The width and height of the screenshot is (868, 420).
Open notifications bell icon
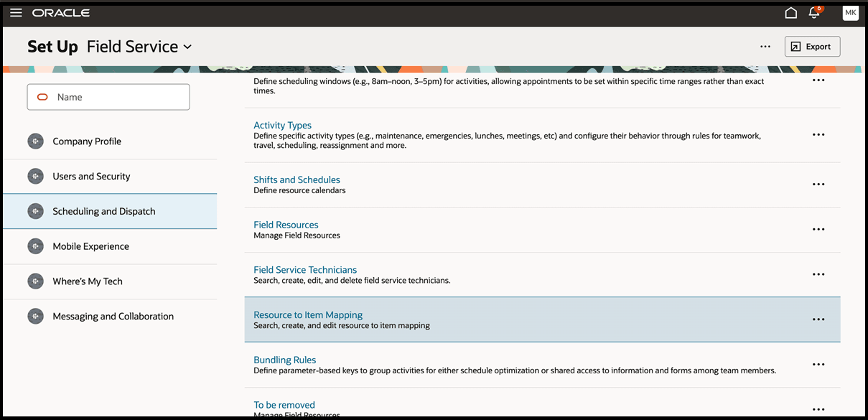(x=814, y=13)
